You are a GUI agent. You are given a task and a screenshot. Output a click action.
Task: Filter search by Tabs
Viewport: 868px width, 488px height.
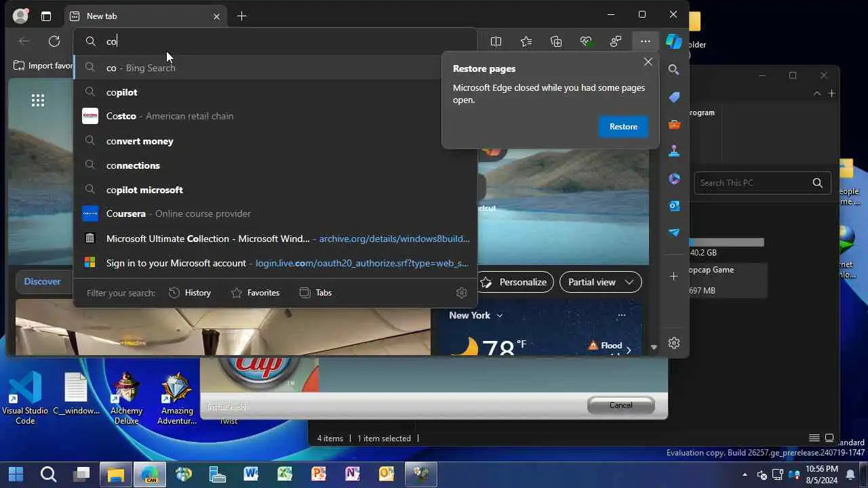pos(315,293)
